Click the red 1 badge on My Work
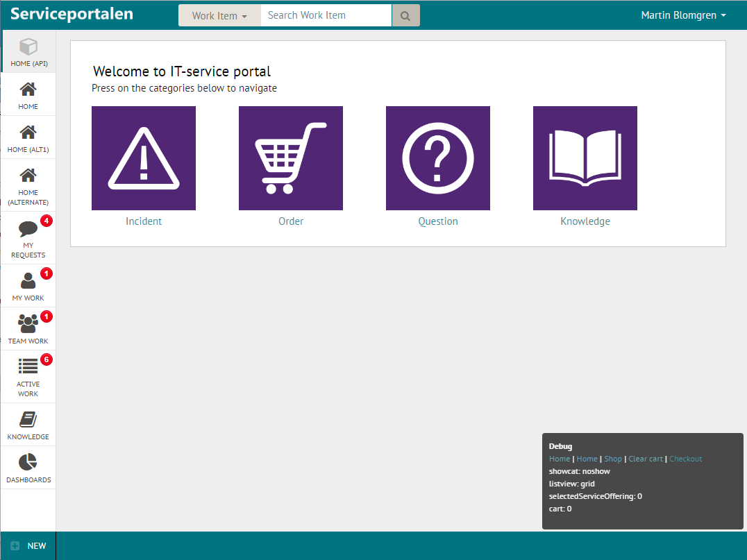 coord(47,273)
